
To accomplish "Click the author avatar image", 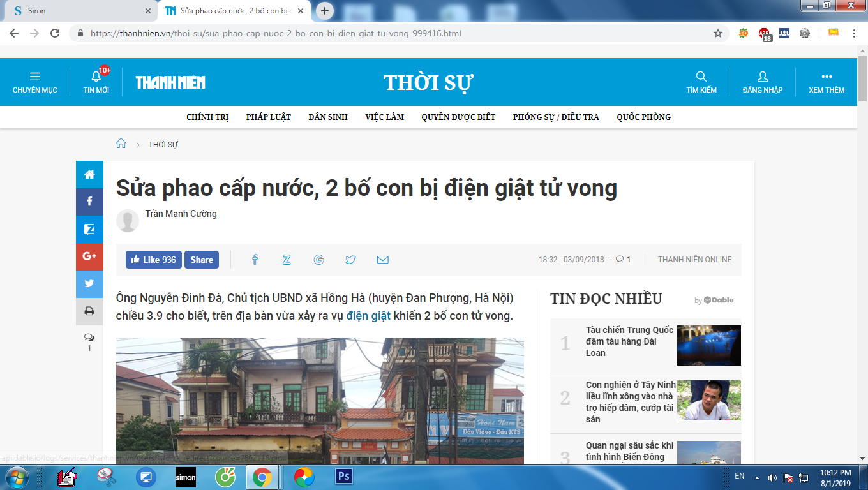I will coord(128,221).
